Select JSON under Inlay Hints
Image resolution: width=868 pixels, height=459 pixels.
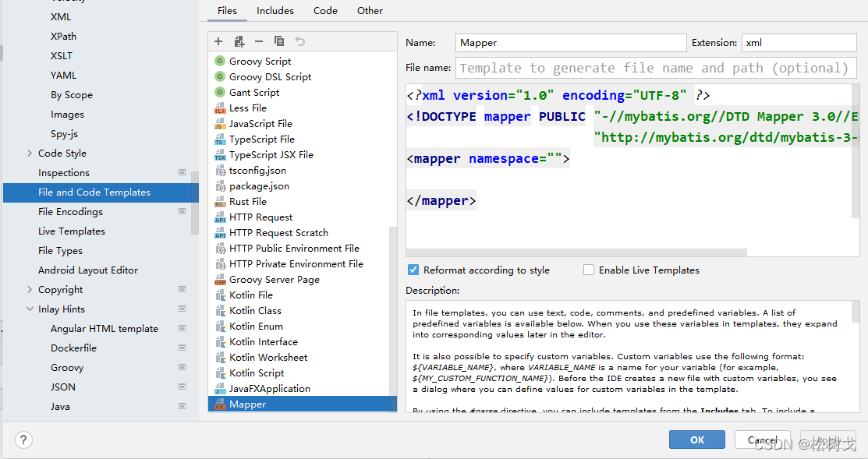(x=62, y=387)
